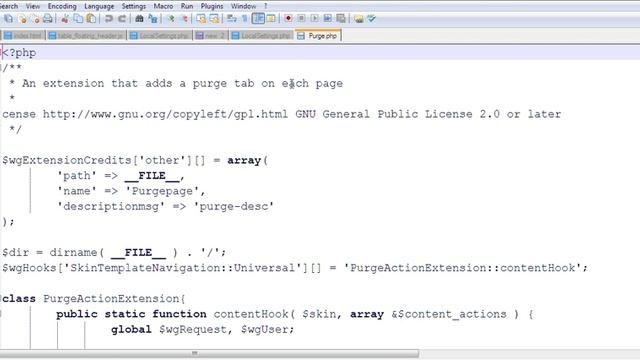Click the spell-check checkmark toolbar icon

coord(371,19)
